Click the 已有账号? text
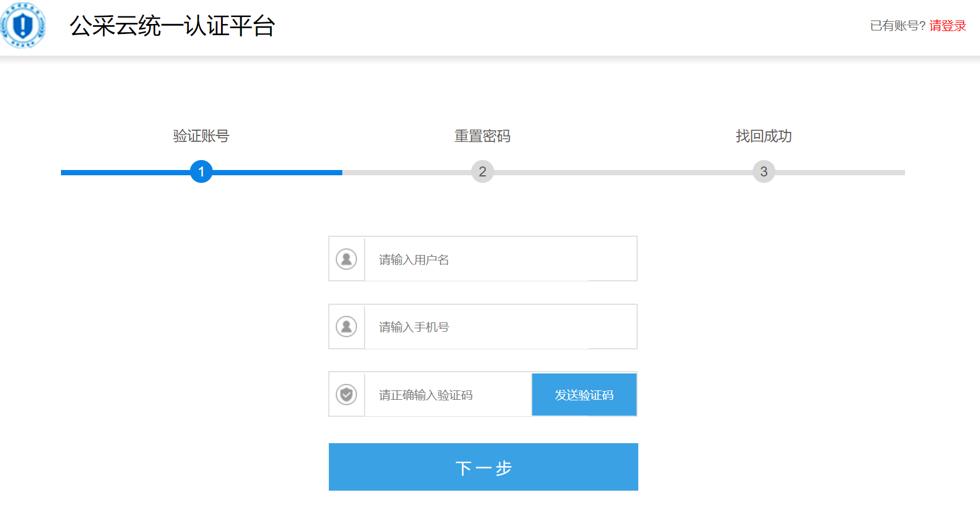The width and height of the screenshot is (980, 510). coord(897,26)
